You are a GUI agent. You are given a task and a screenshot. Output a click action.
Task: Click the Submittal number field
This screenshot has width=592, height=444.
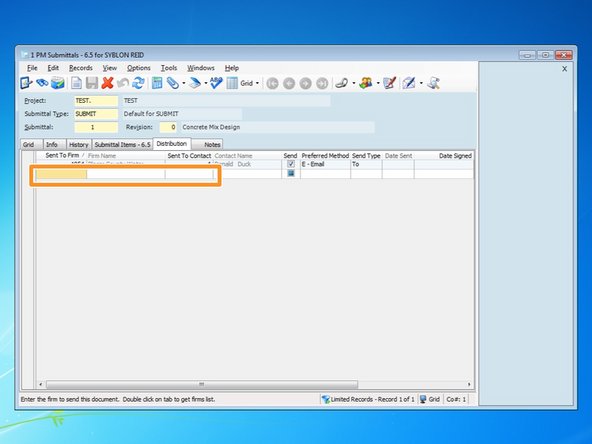click(96, 127)
